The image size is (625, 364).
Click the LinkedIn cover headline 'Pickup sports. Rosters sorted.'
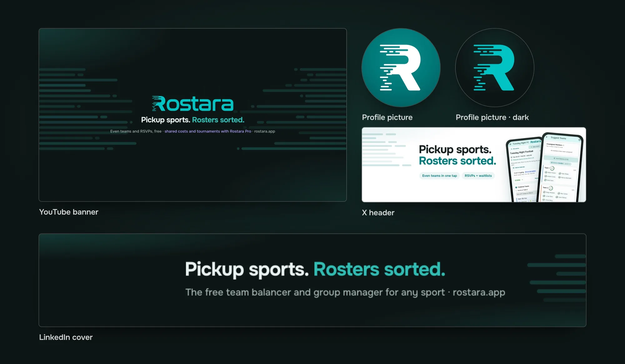point(315,269)
